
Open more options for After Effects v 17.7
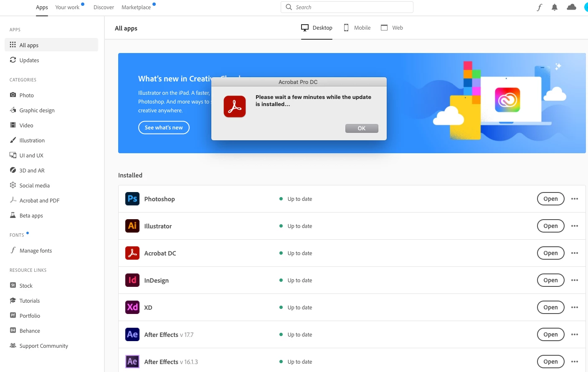click(x=575, y=334)
